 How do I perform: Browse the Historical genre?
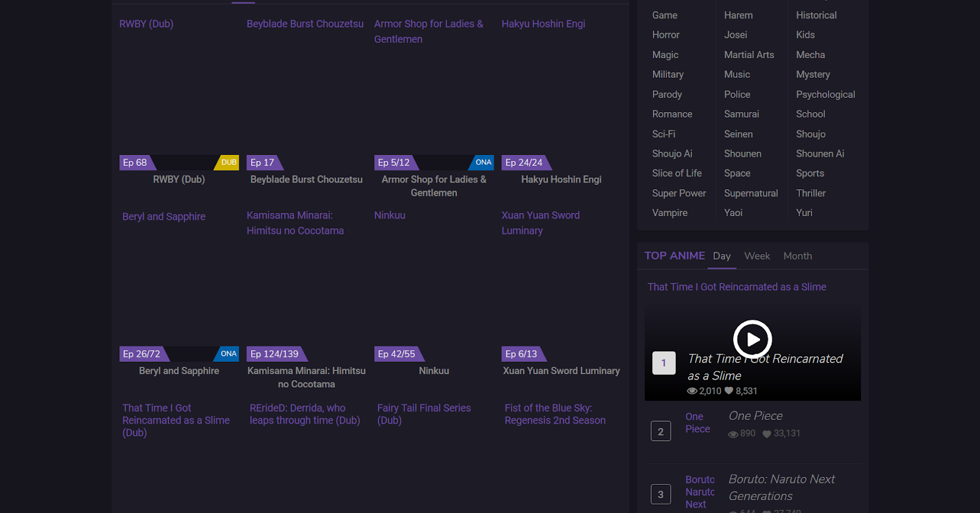816,15
